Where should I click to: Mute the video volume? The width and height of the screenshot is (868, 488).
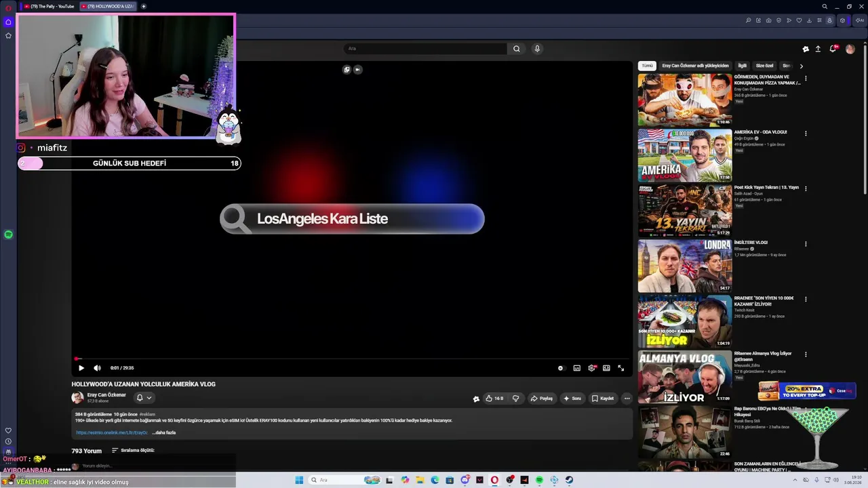pos(97,368)
